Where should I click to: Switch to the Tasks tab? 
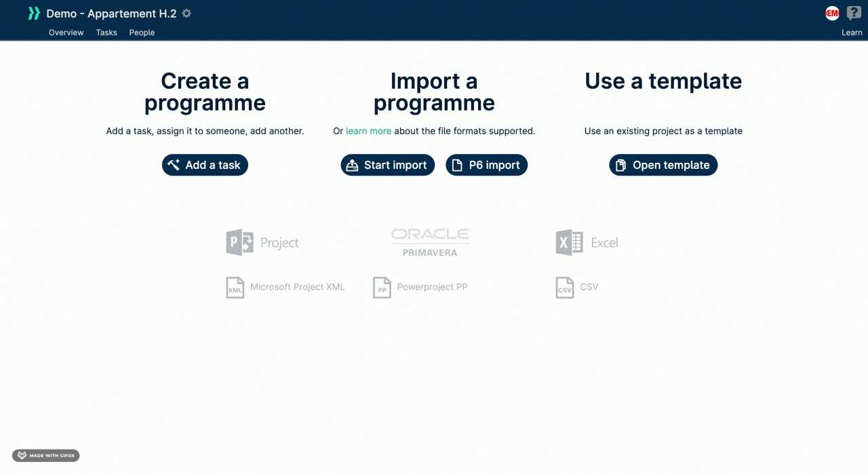pos(106,33)
